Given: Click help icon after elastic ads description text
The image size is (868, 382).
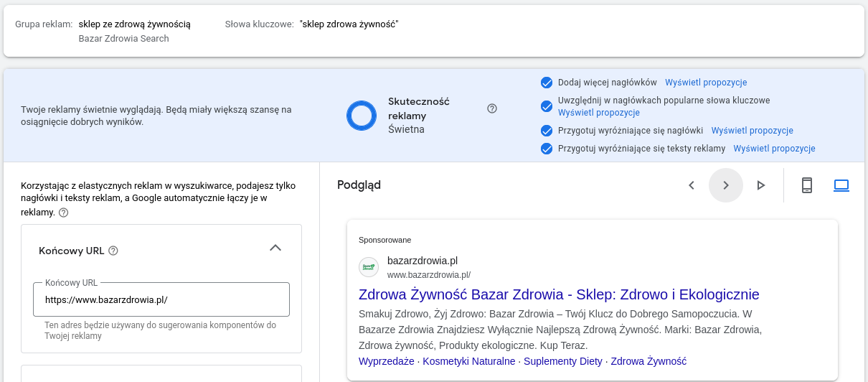Looking at the screenshot, I should point(64,213).
